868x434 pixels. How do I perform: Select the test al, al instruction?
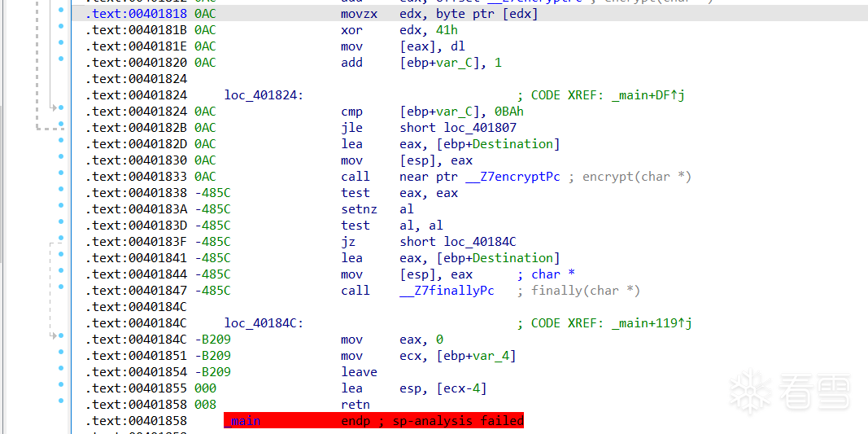pos(392,225)
